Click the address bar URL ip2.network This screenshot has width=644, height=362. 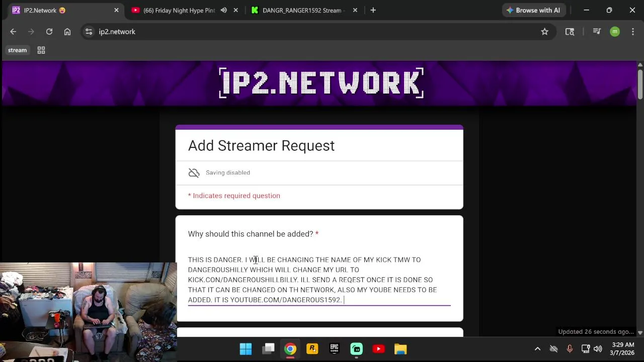click(117, 32)
